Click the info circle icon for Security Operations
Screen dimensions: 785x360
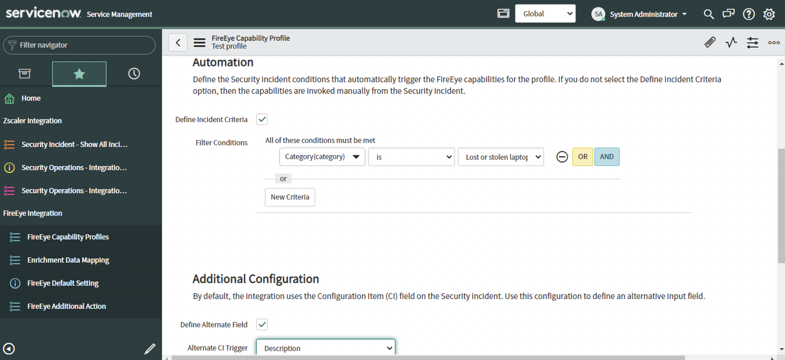[9, 168]
